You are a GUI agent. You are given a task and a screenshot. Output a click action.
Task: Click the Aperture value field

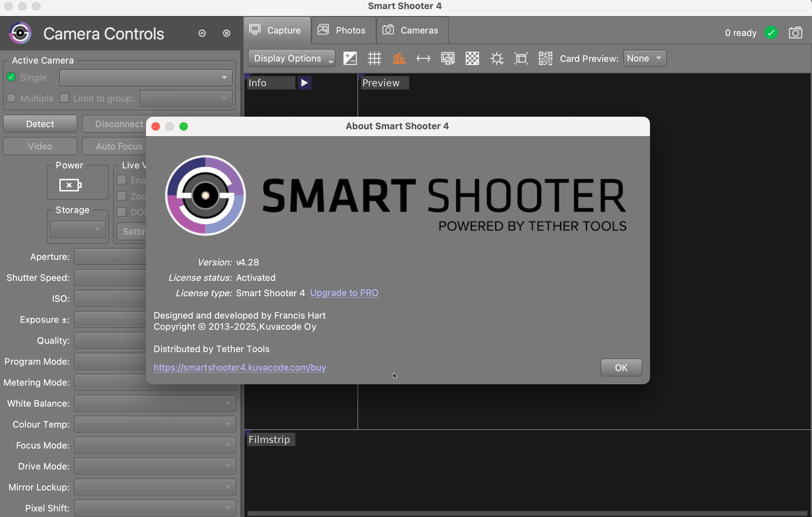pos(110,257)
